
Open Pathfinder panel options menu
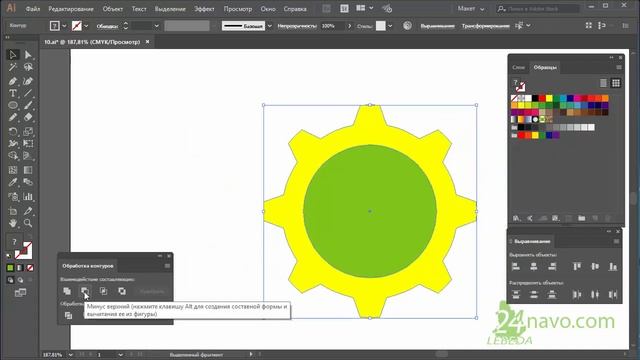pos(167,266)
